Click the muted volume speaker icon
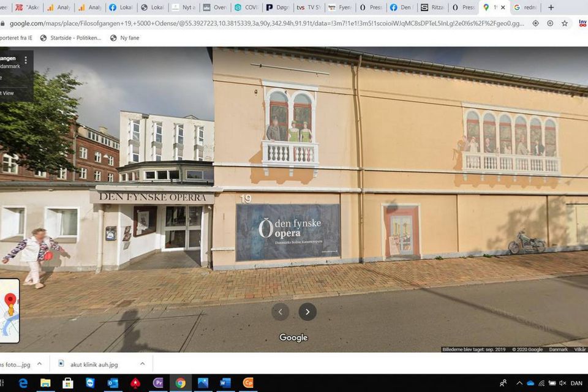 pyautogui.click(x=562, y=383)
